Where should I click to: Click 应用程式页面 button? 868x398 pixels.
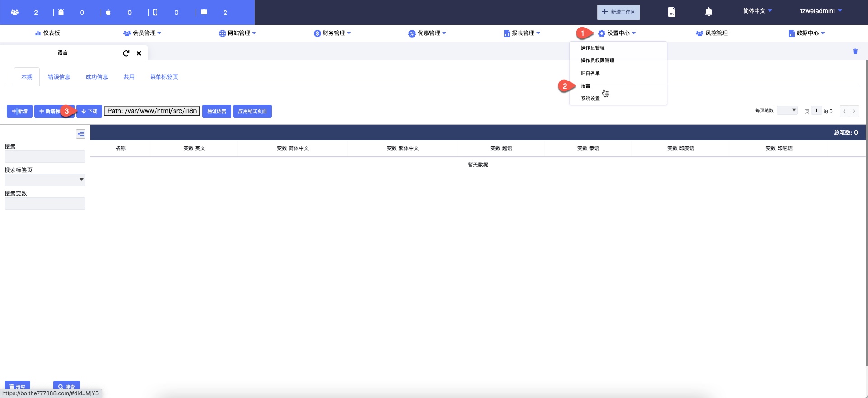(252, 111)
